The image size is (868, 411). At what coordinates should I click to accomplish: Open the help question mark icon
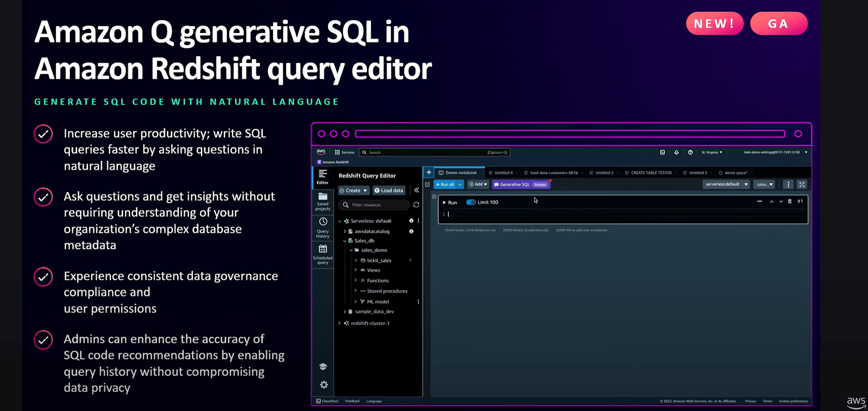click(690, 152)
